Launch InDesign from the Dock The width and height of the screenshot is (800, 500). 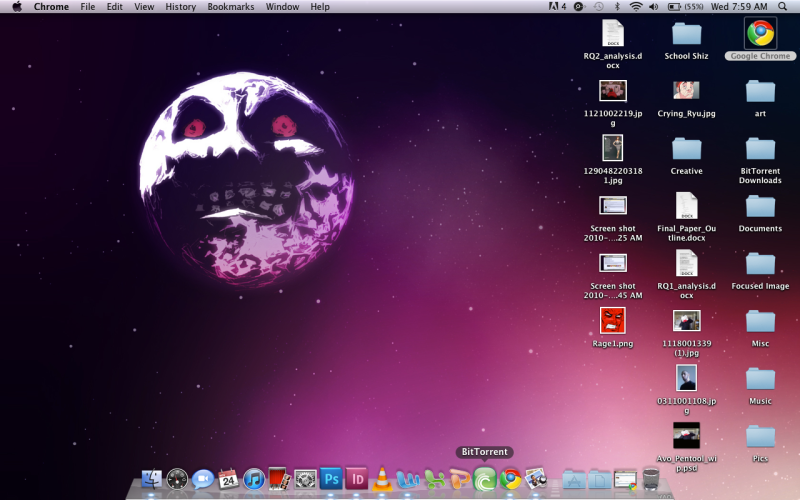pyautogui.click(x=357, y=480)
